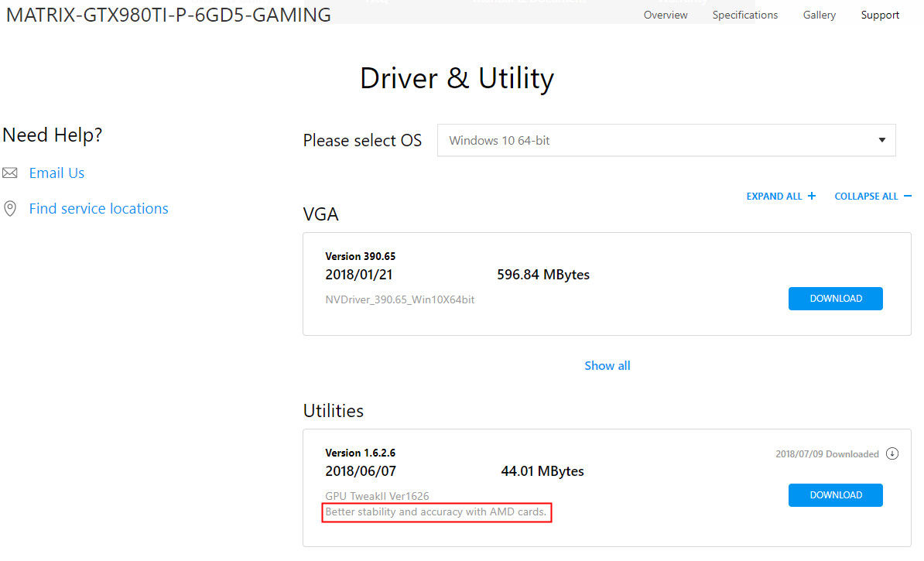This screenshot has width=924, height=561.
Task: Click the Version 1.6.2.6 label
Action: [360, 453]
